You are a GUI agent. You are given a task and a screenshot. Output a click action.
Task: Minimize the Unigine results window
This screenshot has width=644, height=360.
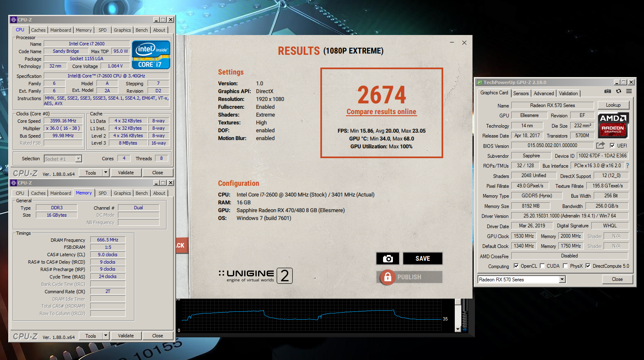[452, 42]
